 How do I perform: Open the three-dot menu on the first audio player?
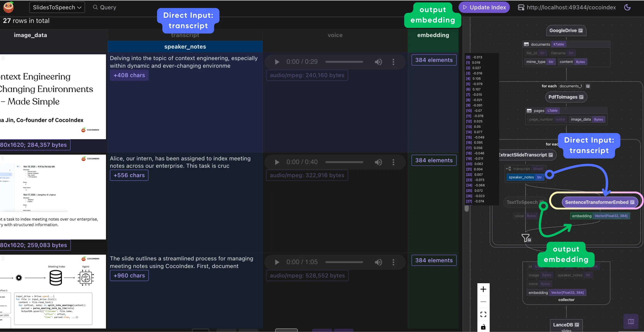[393, 62]
